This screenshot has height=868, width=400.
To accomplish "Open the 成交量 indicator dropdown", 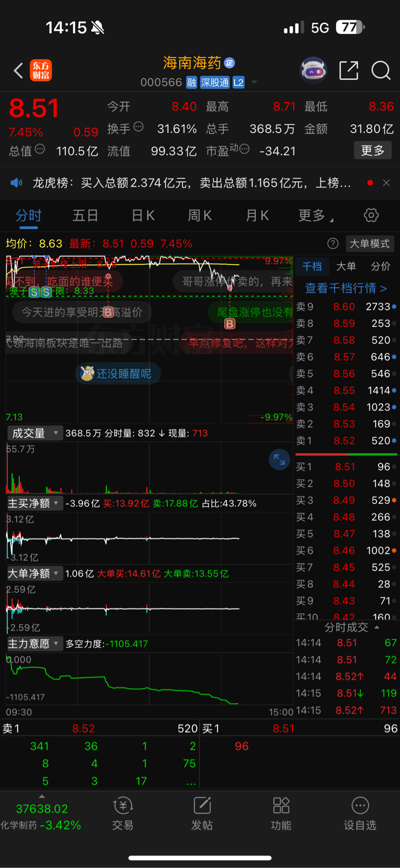I will pyautogui.click(x=35, y=433).
